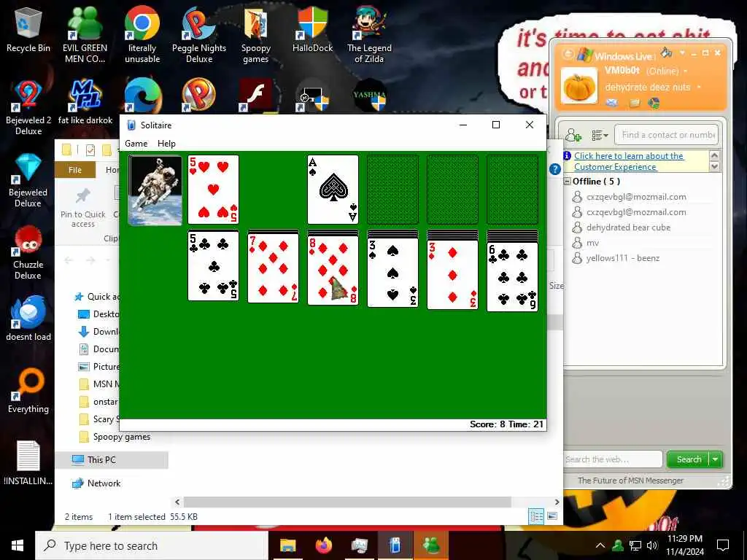The width and height of the screenshot is (747, 560).
Task: Open The Legend of Zilda icon
Action: tap(369, 35)
